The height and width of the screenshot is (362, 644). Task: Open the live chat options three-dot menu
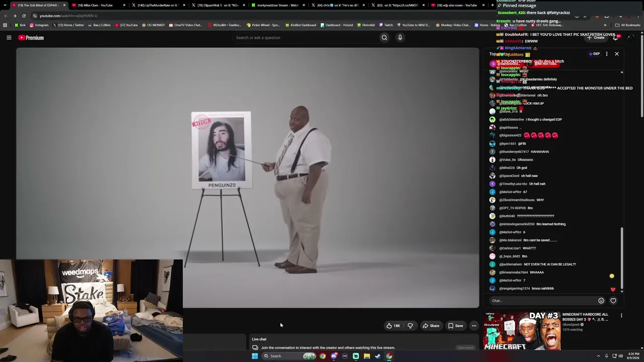click(607, 54)
